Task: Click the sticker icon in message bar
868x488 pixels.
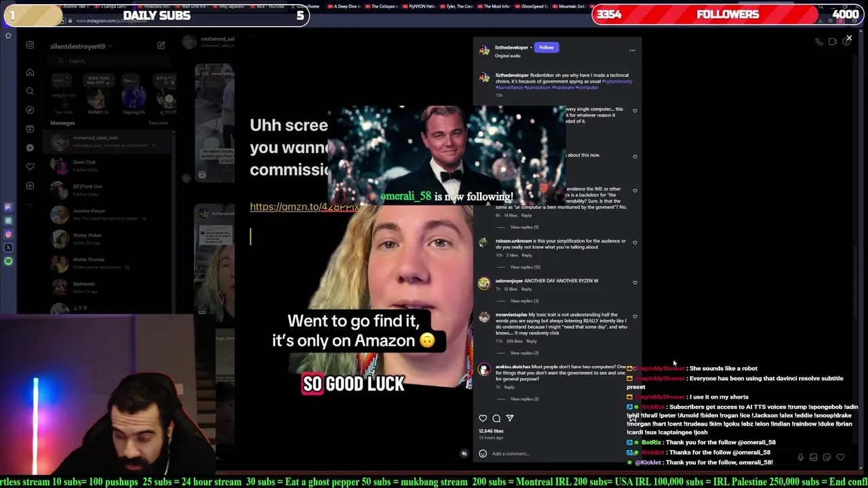Action: [x=827, y=457]
